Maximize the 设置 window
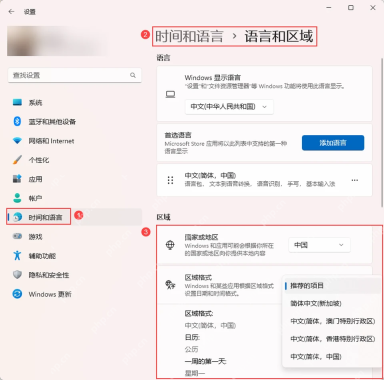Screen dimensions: 384x380 [x=351, y=7]
